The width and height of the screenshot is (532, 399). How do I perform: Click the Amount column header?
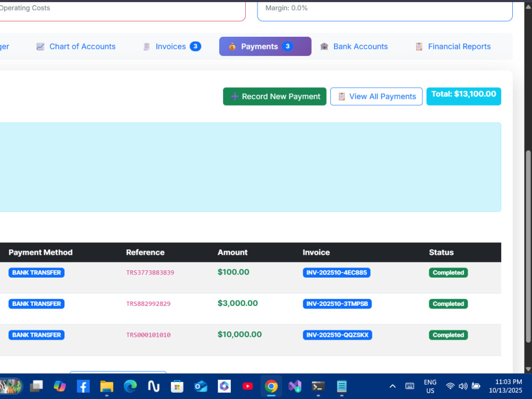232,252
